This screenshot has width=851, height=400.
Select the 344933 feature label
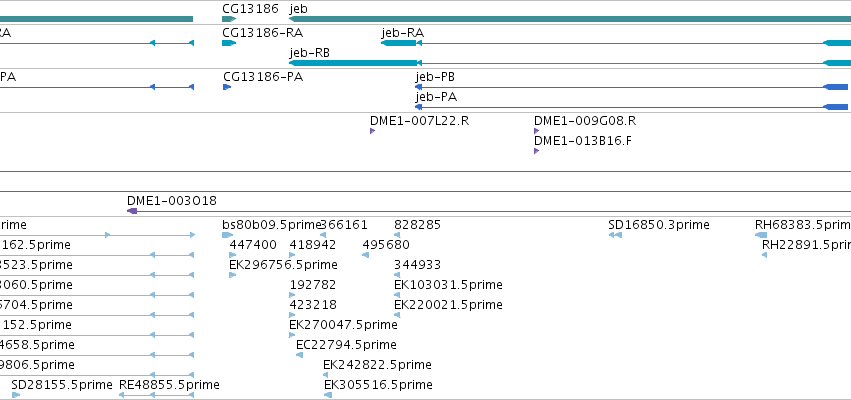[417, 265]
